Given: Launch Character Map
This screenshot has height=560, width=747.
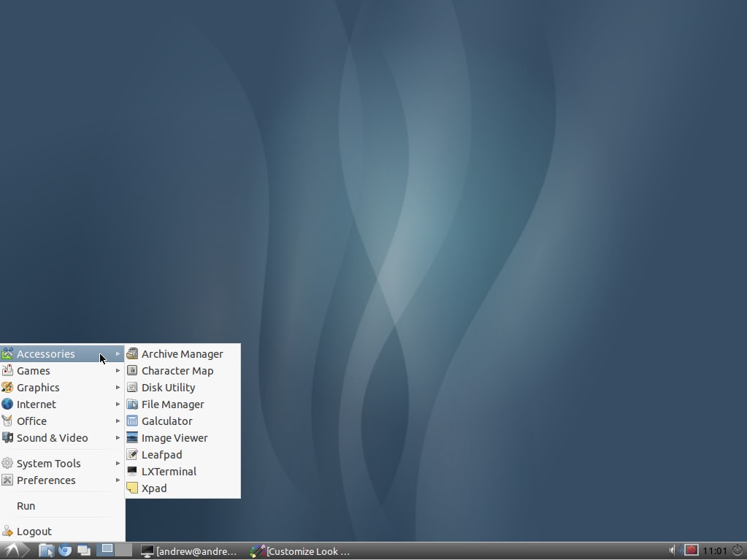Looking at the screenshot, I should point(183,370).
